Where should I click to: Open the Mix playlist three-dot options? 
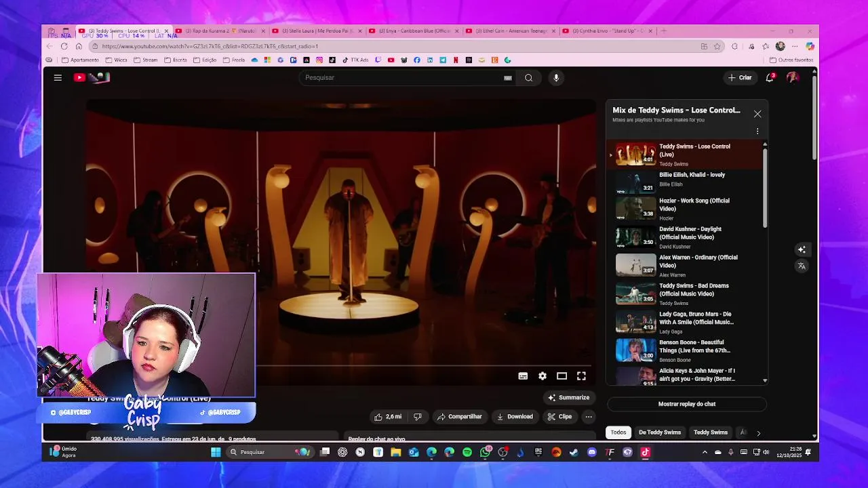pos(757,131)
